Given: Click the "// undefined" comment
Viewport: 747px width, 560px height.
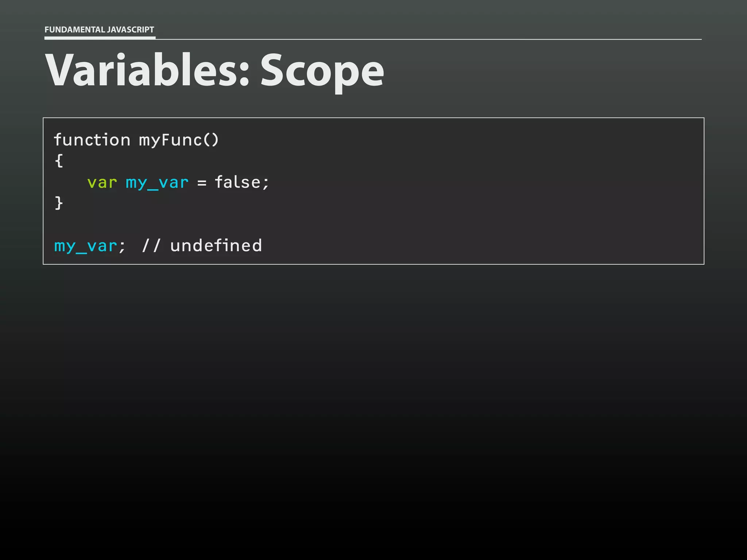Looking at the screenshot, I should [x=202, y=246].
